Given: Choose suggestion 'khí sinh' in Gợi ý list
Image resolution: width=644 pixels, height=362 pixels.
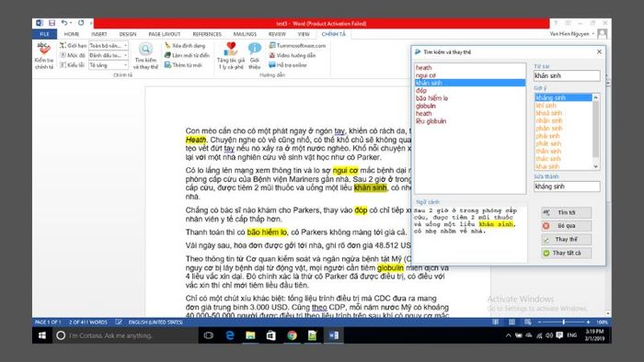Looking at the screenshot, I should click(x=563, y=106).
